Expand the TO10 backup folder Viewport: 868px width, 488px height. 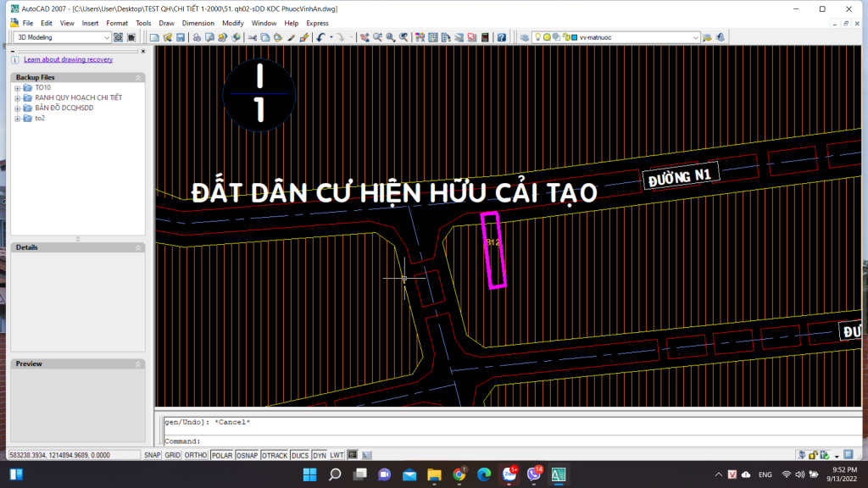coord(18,88)
